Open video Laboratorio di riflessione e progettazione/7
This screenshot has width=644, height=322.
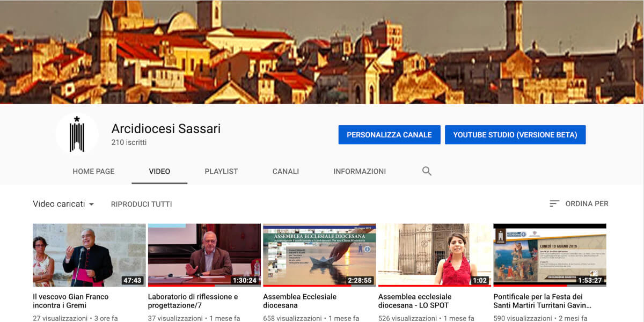193,301
